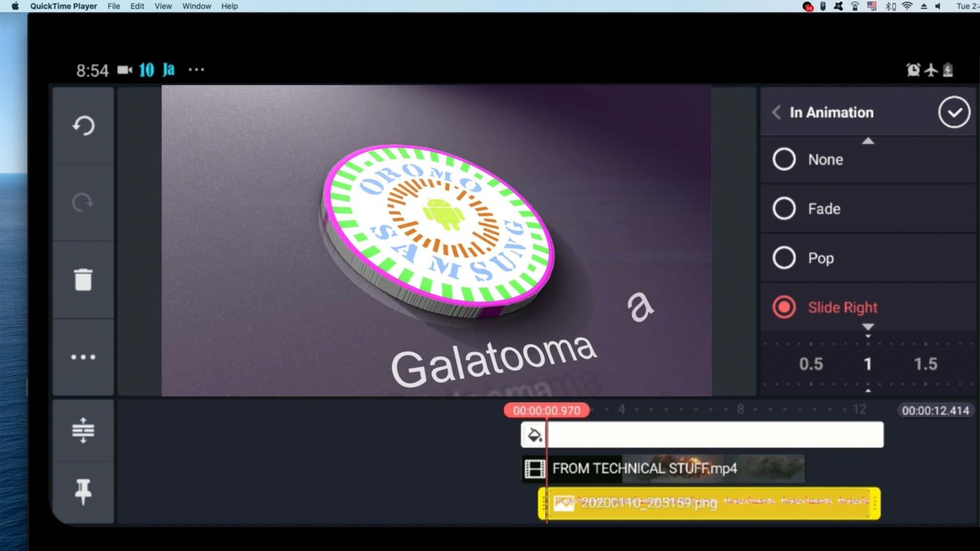Tap the paint bucket fill layer icon

point(534,435)
